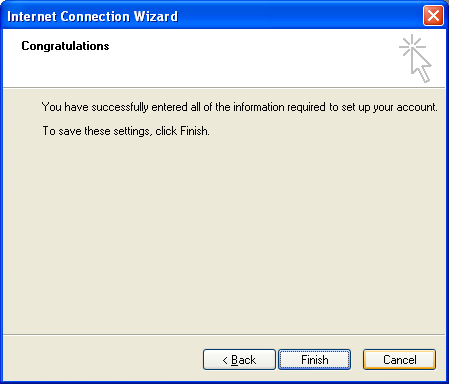Click the separator line under the header banner
Screen dimensions: 449x384
pos(224,88)
